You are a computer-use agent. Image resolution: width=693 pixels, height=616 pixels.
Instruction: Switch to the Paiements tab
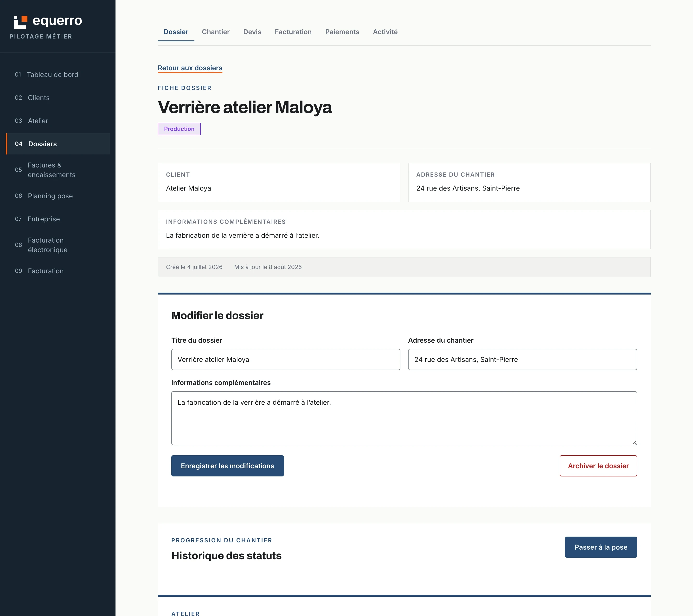342,32
